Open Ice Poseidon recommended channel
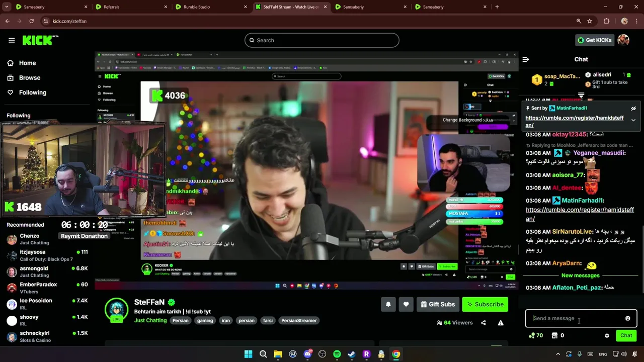 (x=47, y=304)
